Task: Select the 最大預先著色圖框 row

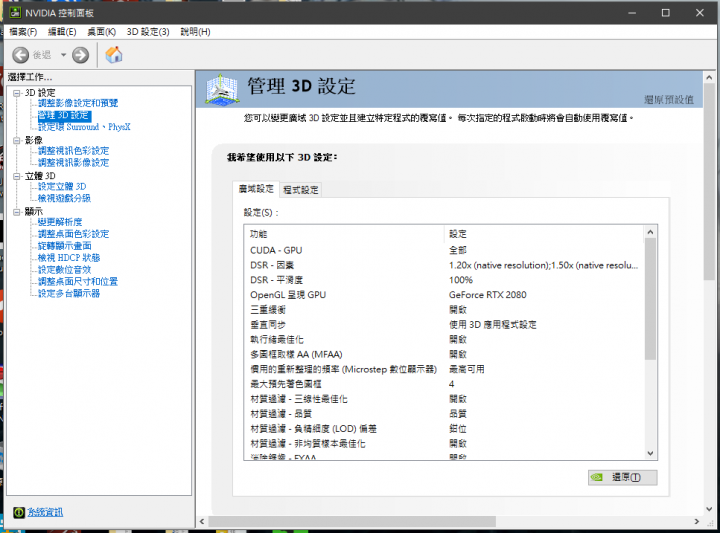Action: click(444, 384)
